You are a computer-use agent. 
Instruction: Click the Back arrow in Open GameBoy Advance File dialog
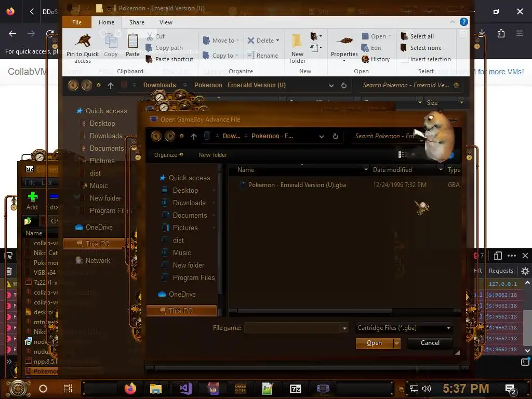(156, 136)
